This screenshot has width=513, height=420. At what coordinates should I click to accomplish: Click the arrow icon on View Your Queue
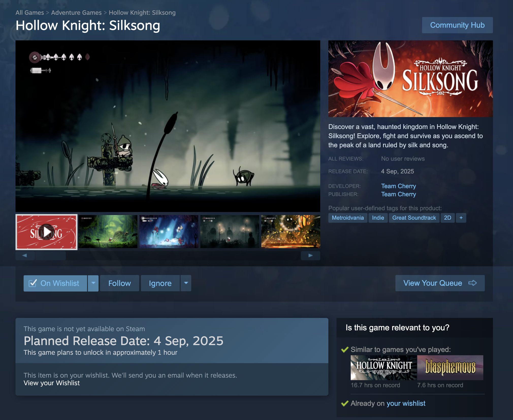[472, 283]
